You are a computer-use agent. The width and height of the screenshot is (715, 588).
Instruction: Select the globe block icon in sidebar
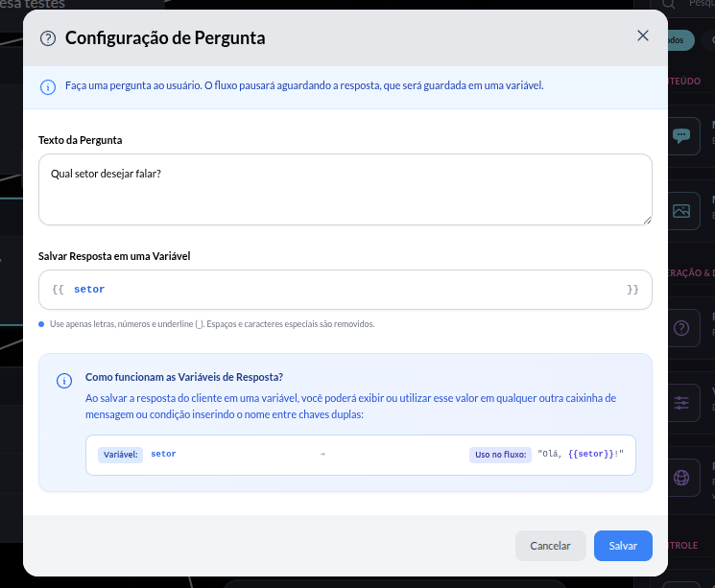tap(681, 478)
